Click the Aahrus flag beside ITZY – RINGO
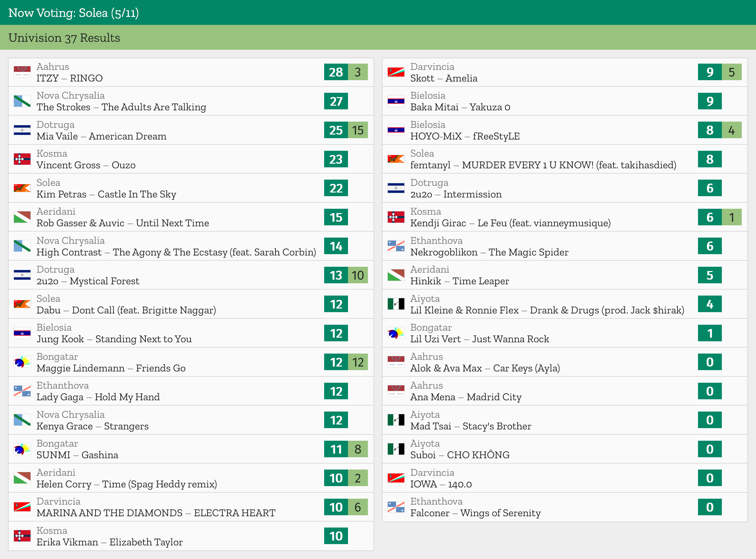The width and height of the screenshot is (756, 559). point(22,72)
